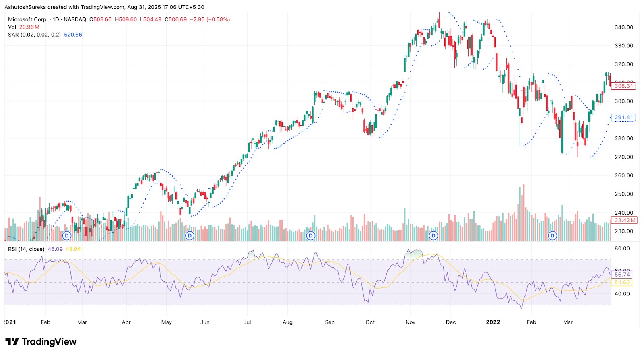Click the red 308.31 price label
Screen dimensions: 644x355
(x=623, y=86)
